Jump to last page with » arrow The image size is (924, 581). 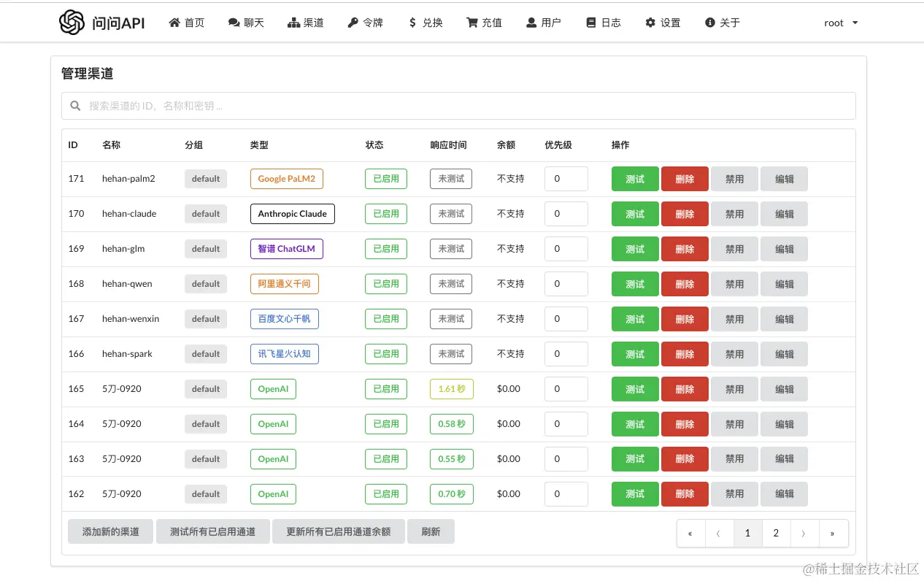[x=833, y=534]
